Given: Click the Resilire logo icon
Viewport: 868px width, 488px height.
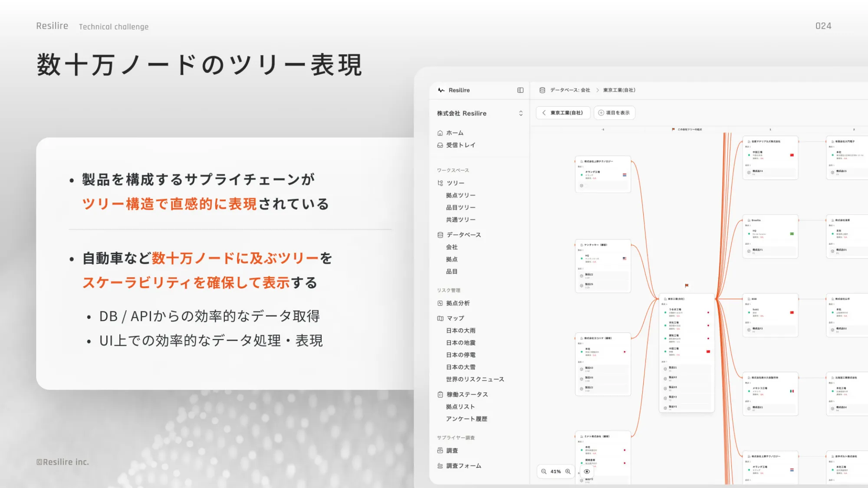Looking at the screenshot, I should [x=441, y=90].
